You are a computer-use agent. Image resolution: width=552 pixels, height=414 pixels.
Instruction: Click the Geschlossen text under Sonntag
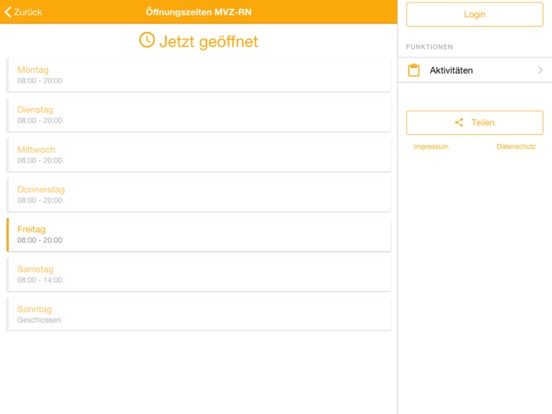(39, 320)
